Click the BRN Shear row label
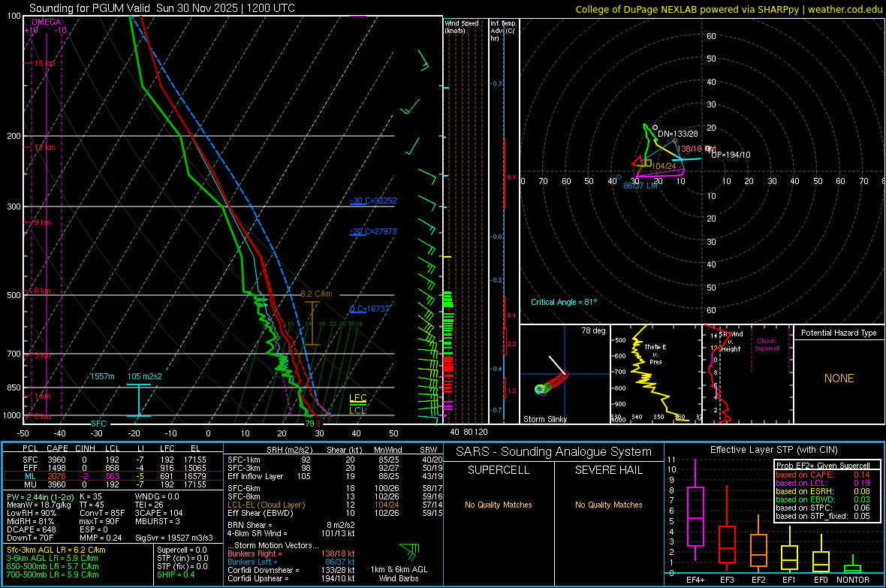The height and width of the screenshot is (588, 886). coord(252,525)
